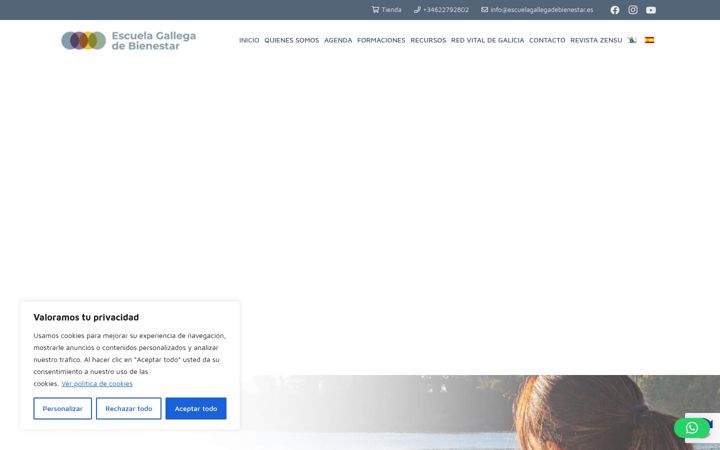The width and height of the screenshot is (720, 450).
Task: Open the Instagram profile icon
Action: coord(633,10)
